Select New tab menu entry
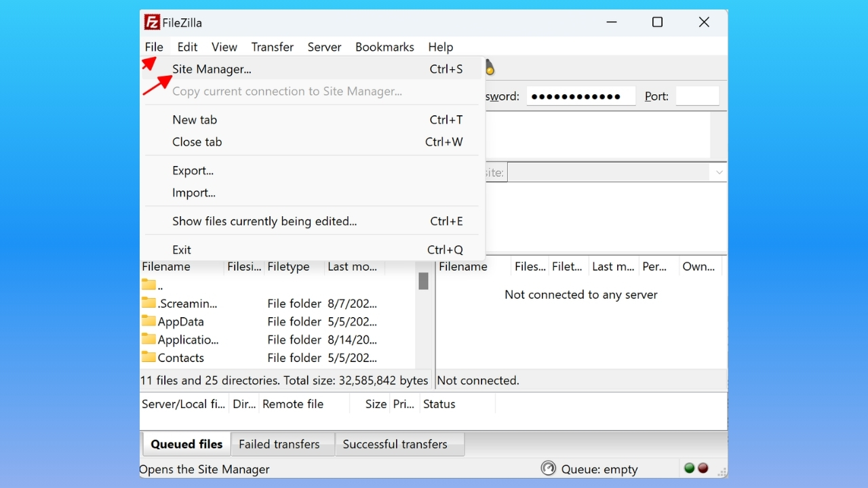The image size is (868, 488). tap(313, 120)
